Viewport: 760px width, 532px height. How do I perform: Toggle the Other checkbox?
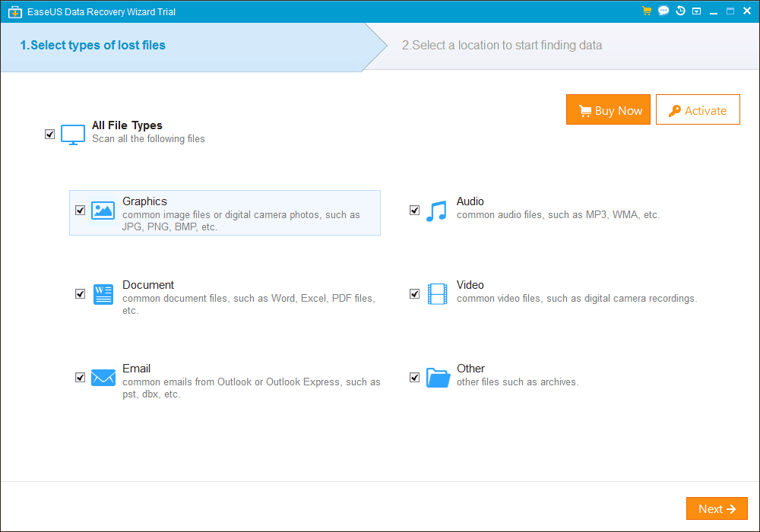(414, 378)
